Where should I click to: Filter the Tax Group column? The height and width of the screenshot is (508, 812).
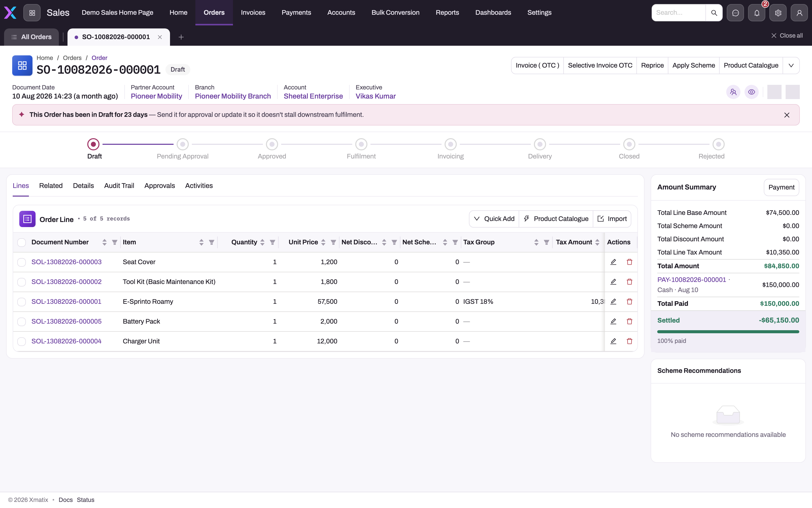pyautogui.click(x=546, y=242)
